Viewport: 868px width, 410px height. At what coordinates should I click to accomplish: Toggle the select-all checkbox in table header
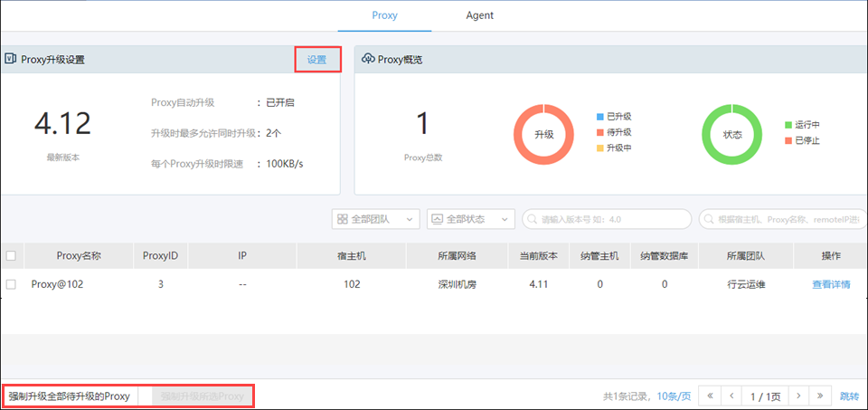click(11, 256)
